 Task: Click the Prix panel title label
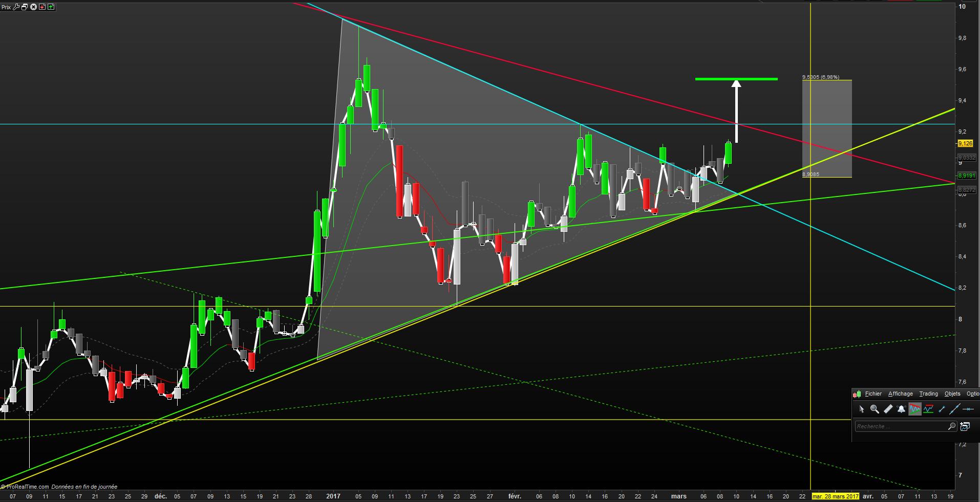(6, 7)
